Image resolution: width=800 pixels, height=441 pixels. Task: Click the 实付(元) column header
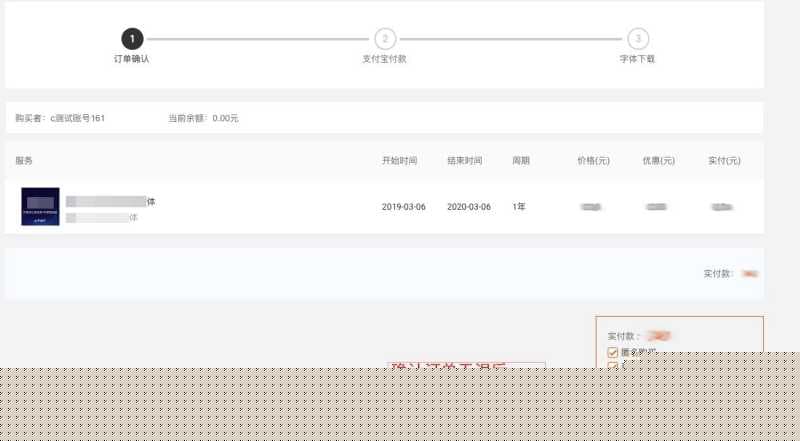724,161
